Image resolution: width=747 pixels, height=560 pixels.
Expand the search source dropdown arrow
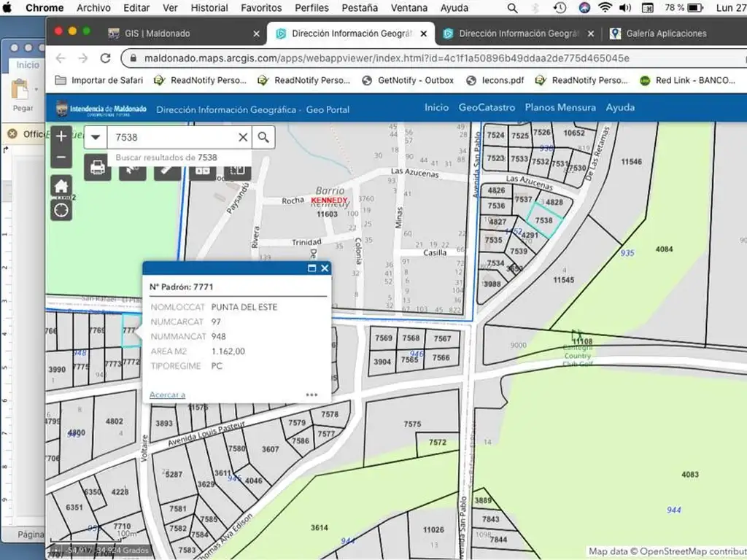click(96, 137)
